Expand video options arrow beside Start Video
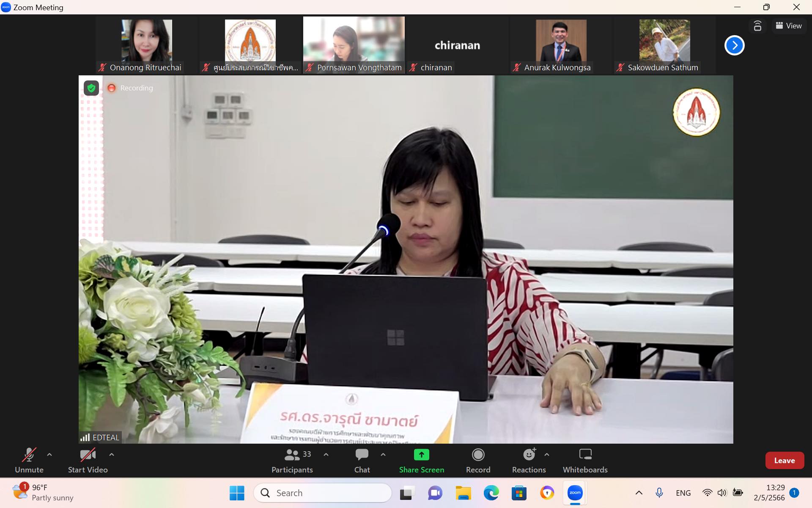Image resolution: width=812 pixels, height=508 pixels. click(112, 455)
